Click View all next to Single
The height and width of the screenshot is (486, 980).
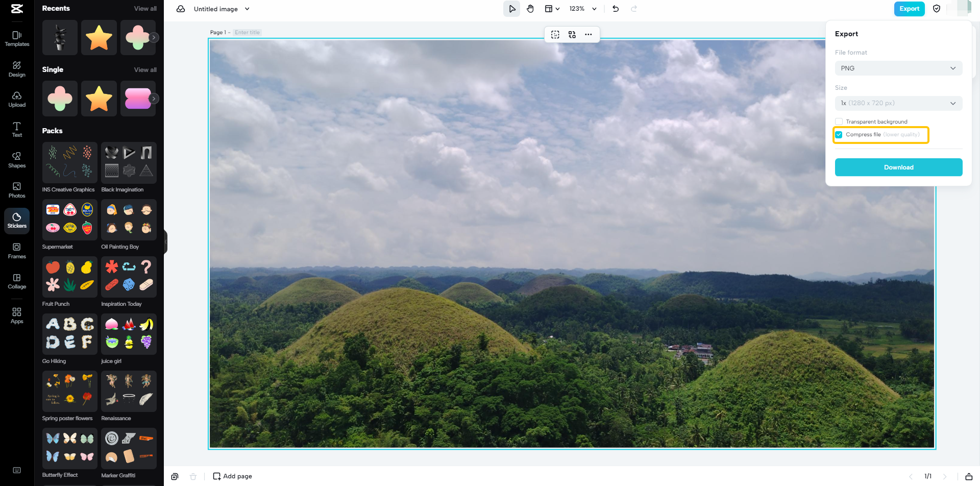click(145, 70)
